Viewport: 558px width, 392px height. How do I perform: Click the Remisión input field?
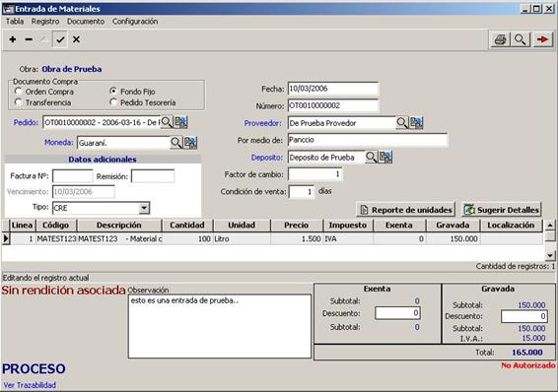click(x=153, y=176)
